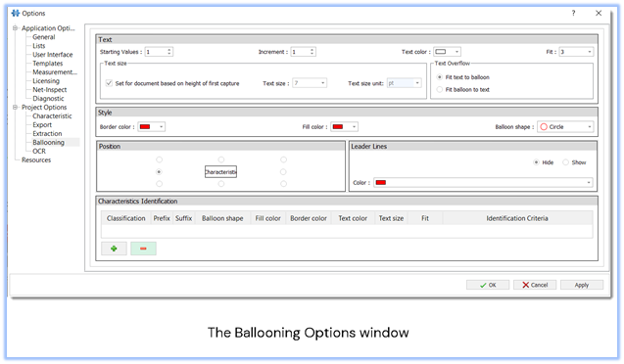Open Lists in the options tree
This screenshot has width=624, height=364.
(39, 46)
